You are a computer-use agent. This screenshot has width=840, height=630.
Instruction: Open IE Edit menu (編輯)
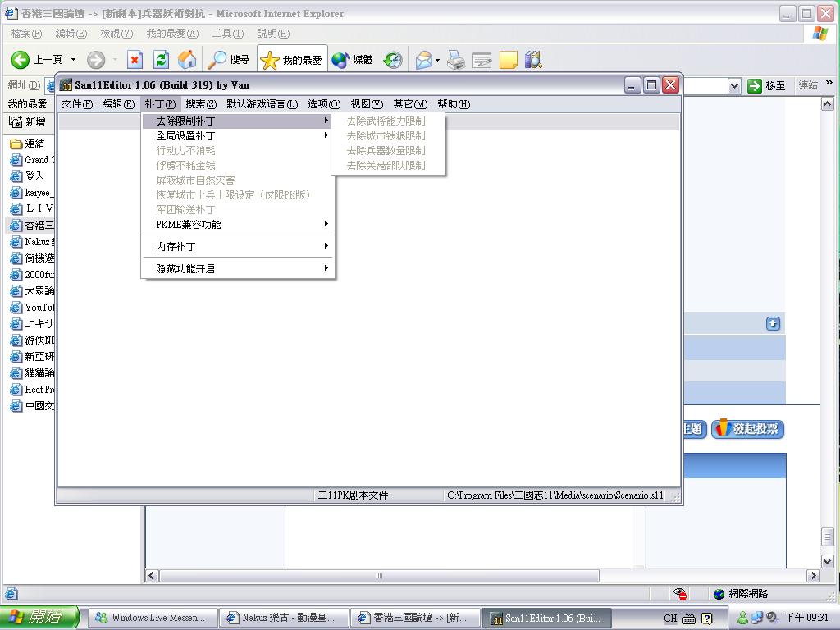[x=71, y=34]
